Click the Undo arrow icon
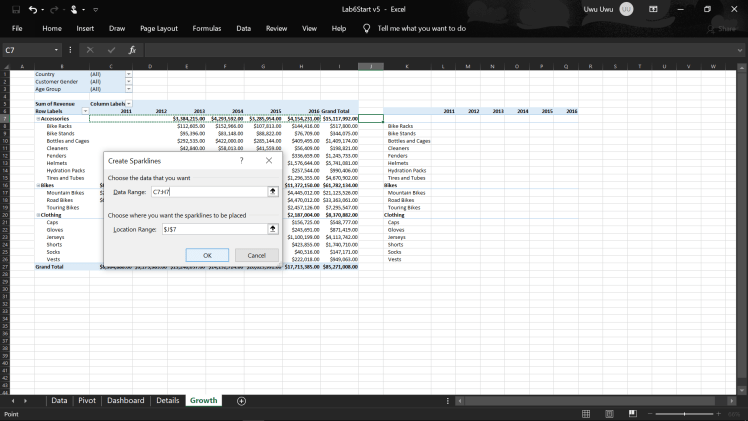 32,9
